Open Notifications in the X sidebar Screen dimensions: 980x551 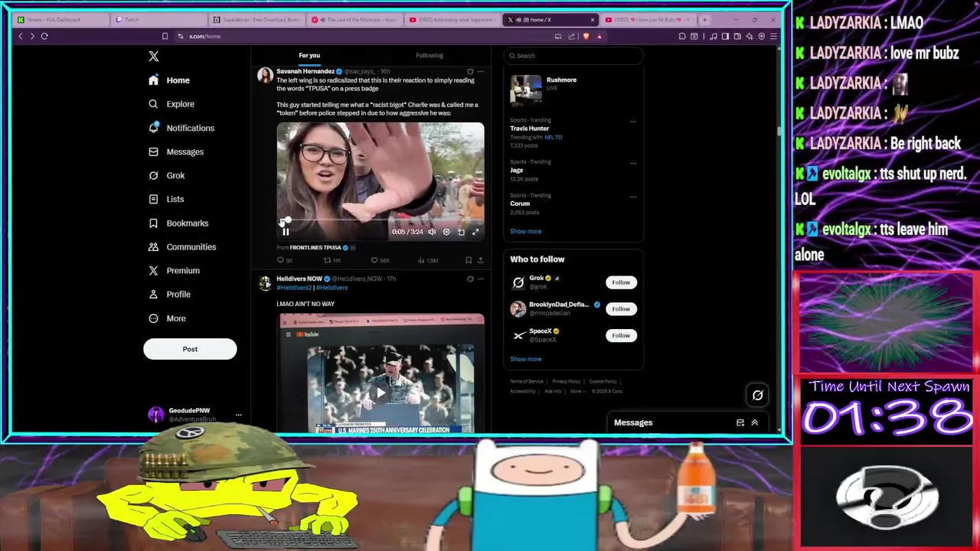click(x=181, y=128)
